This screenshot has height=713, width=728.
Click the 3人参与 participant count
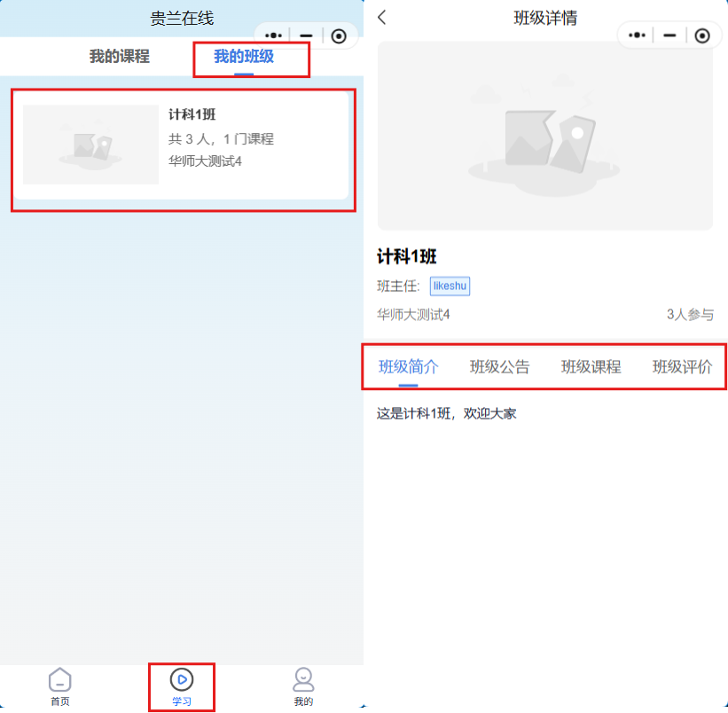pos(689,315)
